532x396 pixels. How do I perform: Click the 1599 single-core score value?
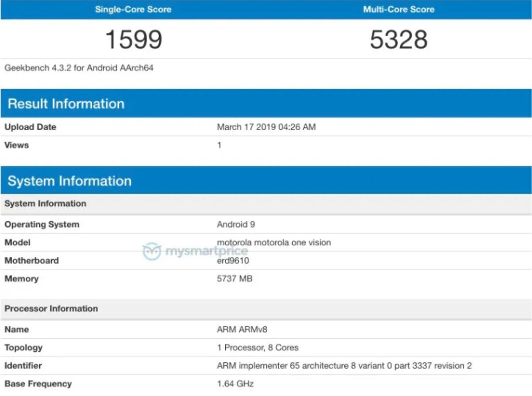coord(133,39)
